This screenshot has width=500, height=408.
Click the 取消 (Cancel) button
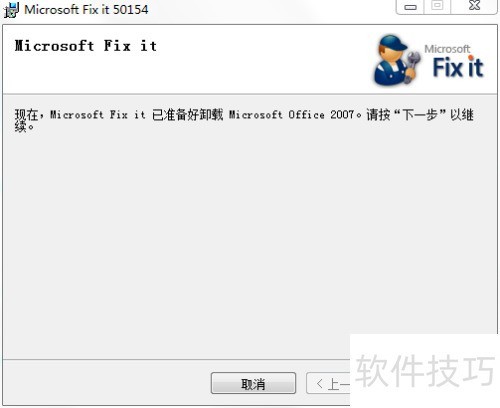(253, 383)
